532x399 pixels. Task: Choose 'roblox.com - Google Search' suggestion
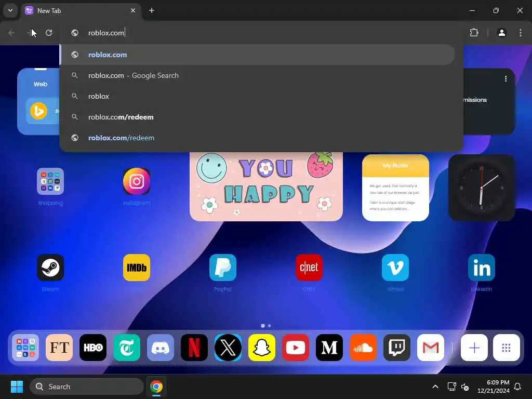(x=257, y=75)
